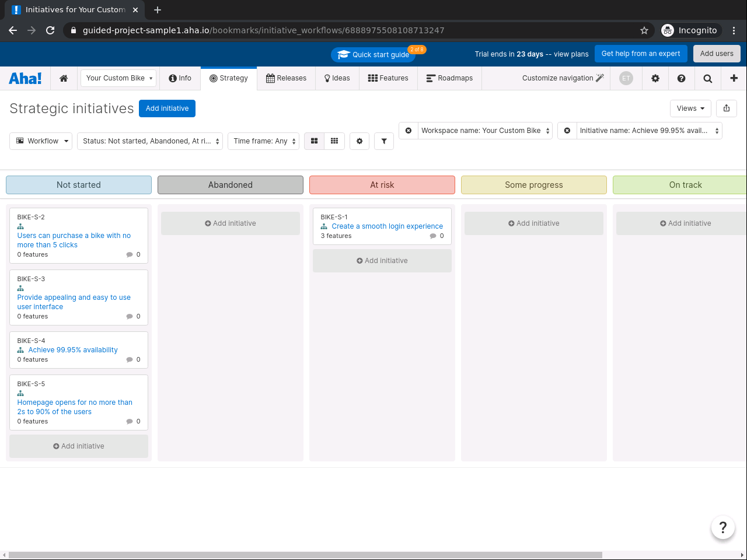Open a new browser tab
747x560 pixels.
tap(158, 10)
